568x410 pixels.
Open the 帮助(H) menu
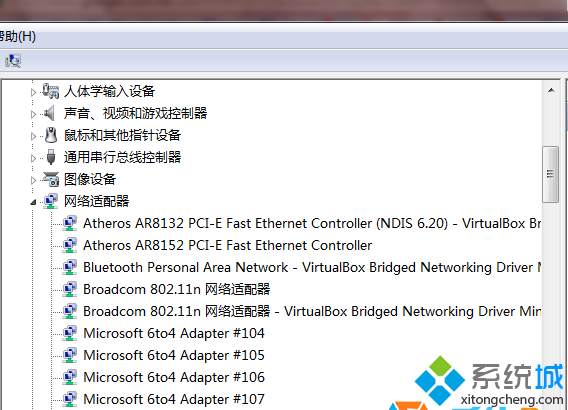pos(17,36)
